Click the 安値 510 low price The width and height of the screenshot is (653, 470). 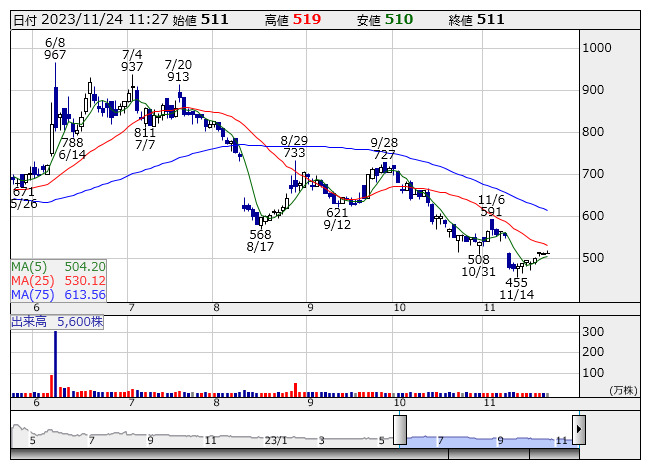[x=385, y=20]
